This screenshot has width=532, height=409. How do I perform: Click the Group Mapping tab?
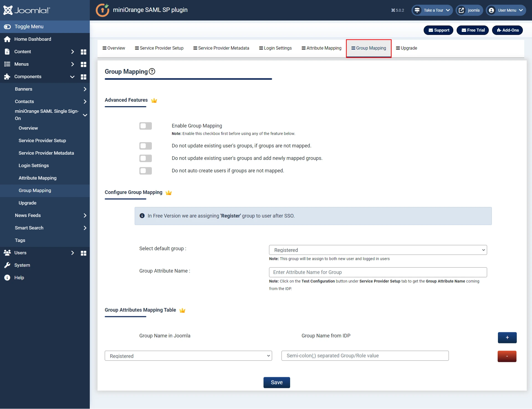369,48
